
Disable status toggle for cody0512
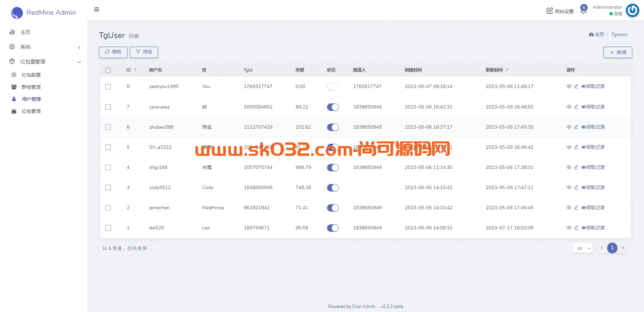pyautogui.click(x=333, y=187)
